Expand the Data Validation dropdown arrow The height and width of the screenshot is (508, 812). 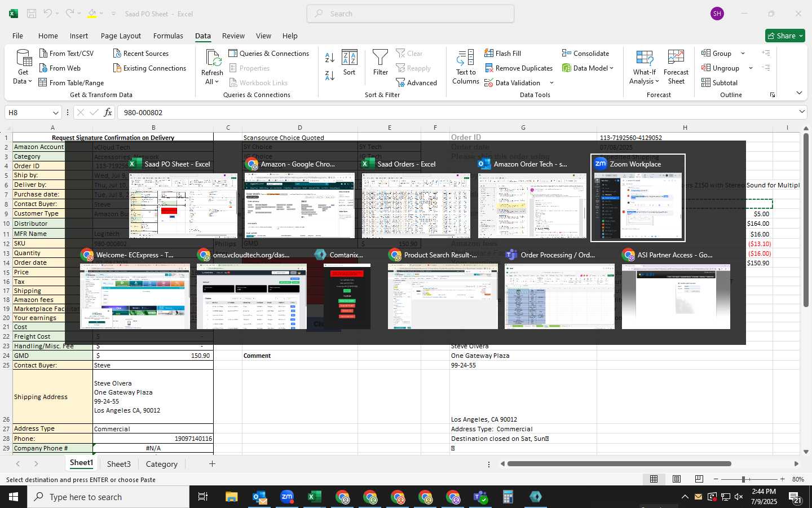[551, 83]
